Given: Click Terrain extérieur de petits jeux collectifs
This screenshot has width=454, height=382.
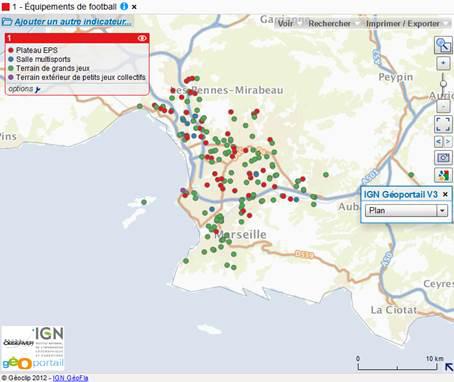Looking at the screenshot, I should [x=81, y=77].
